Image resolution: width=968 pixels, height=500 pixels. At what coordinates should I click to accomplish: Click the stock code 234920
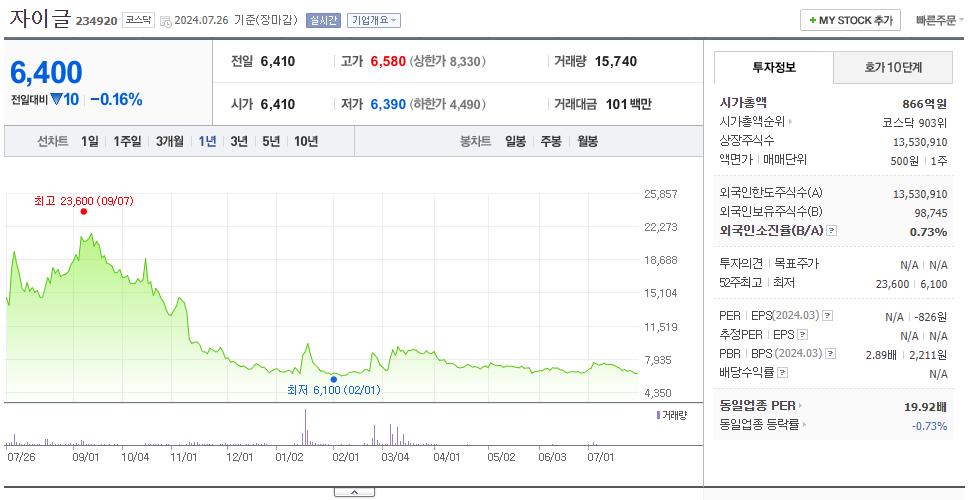[96, 21]
